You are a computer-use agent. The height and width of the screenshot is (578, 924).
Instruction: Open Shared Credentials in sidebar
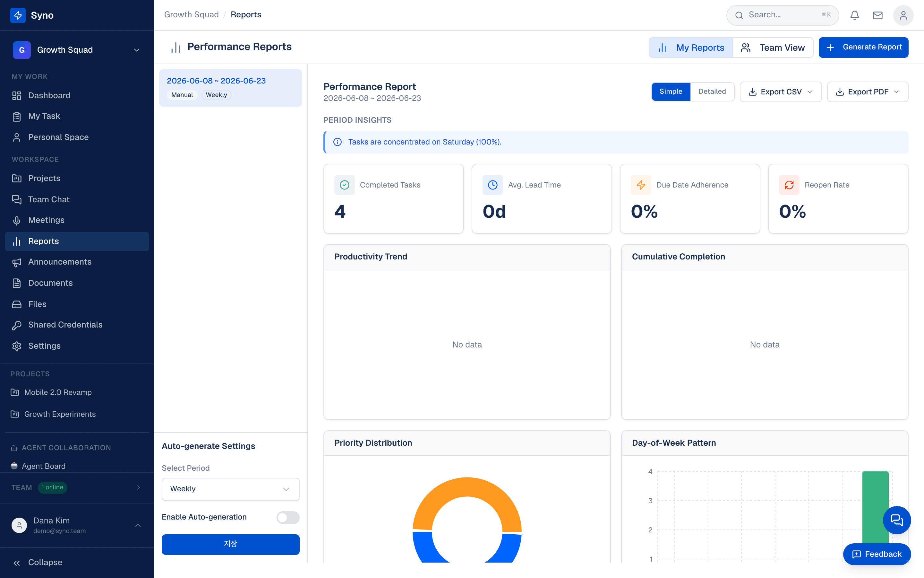77,325
